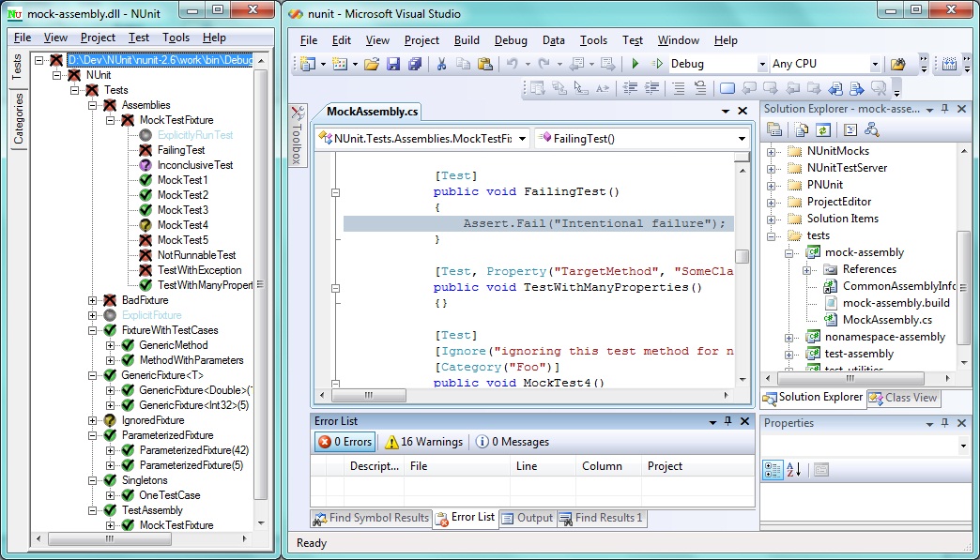Expand the NUnitMocks folder in Solution Explorer
The width and height of the screenshot is (980, 560).
pos(773,151)
